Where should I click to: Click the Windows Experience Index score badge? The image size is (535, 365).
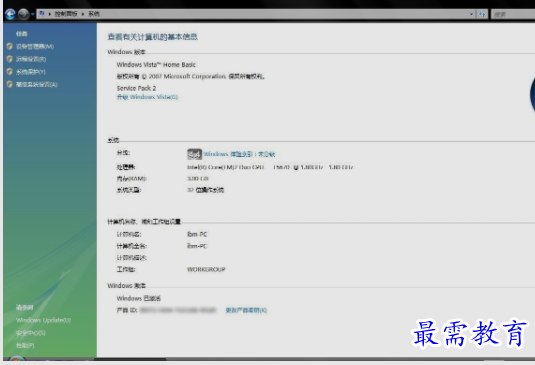tap(194, 154)
